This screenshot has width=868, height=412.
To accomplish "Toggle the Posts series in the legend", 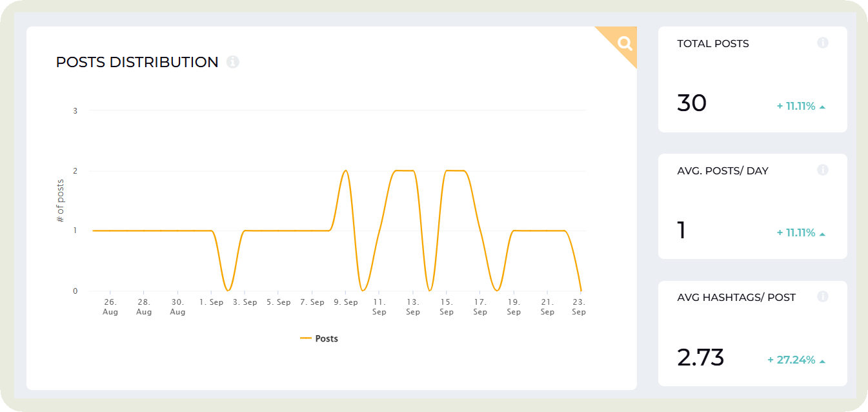I will click(x=320, y=338).
